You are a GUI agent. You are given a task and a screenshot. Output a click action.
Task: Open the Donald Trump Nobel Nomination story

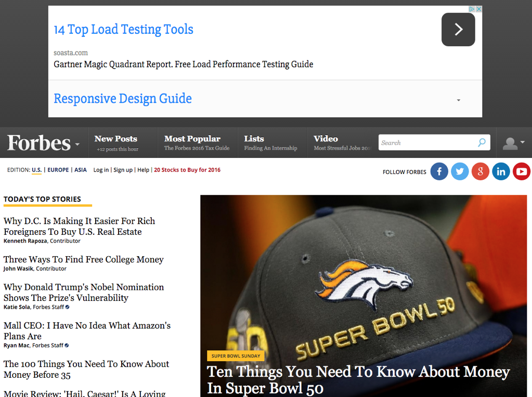click(83, 292)
